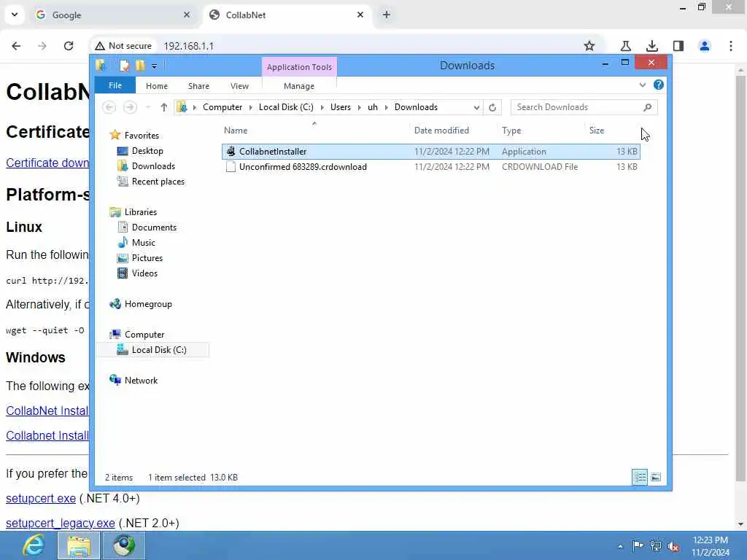Viewport: 747px width, 560px height.
Task: Switch to large icons view layout icon
Action: [656, 477]
